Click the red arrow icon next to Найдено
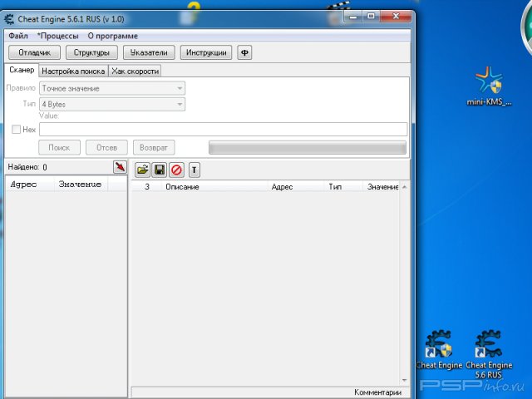 (120, 167)
